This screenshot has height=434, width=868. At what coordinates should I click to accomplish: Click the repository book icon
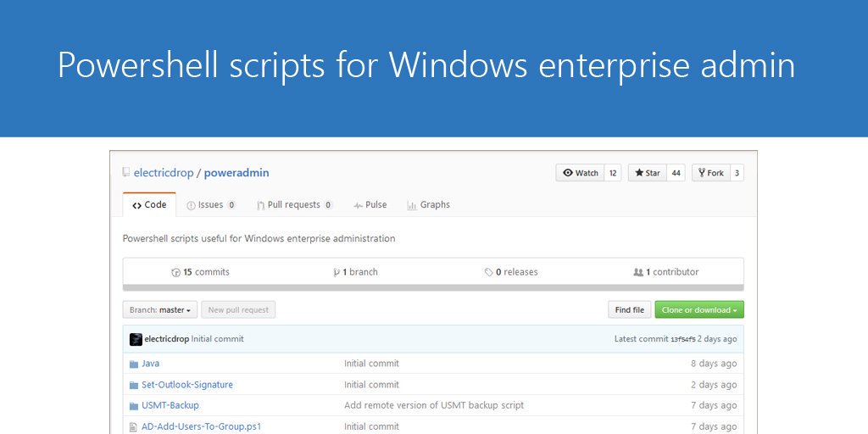[x=126, y=172]
